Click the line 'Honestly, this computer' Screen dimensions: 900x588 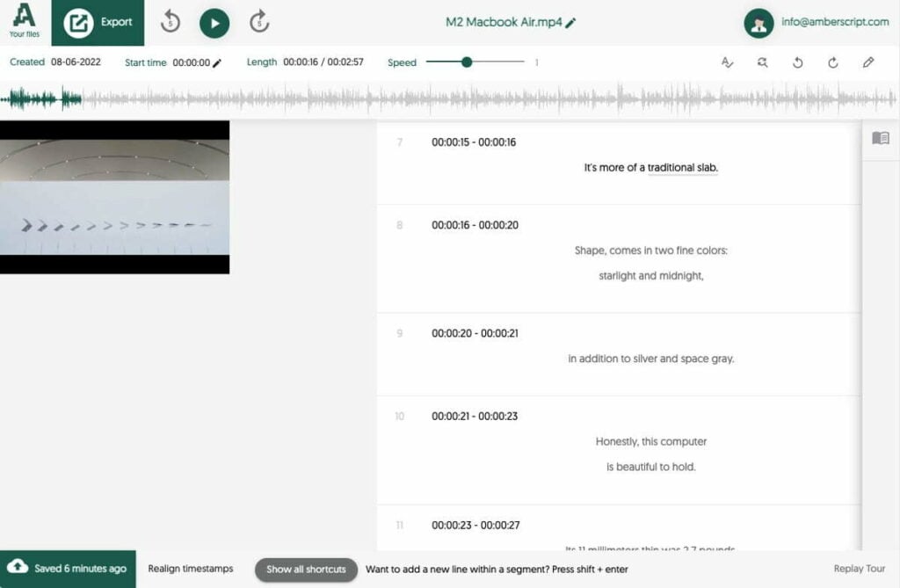[651, 441]
